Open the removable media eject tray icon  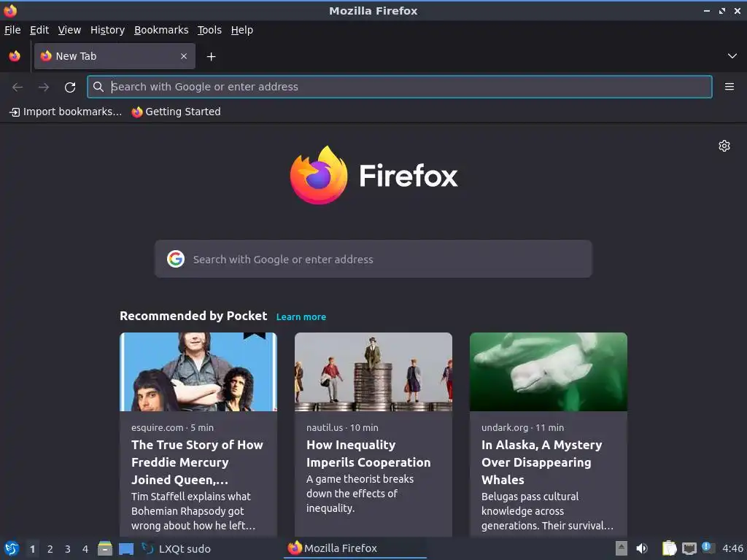pyautogui.click(x=622, y=548)
